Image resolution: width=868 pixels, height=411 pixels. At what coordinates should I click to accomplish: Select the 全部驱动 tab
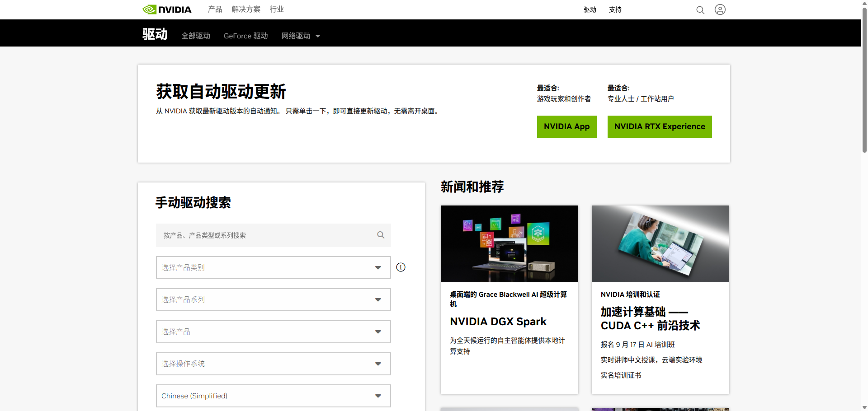196,36
